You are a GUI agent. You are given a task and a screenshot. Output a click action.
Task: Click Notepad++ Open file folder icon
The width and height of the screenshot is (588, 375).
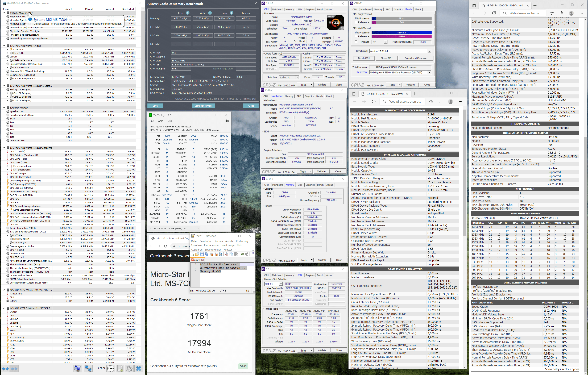click(197, 254)
